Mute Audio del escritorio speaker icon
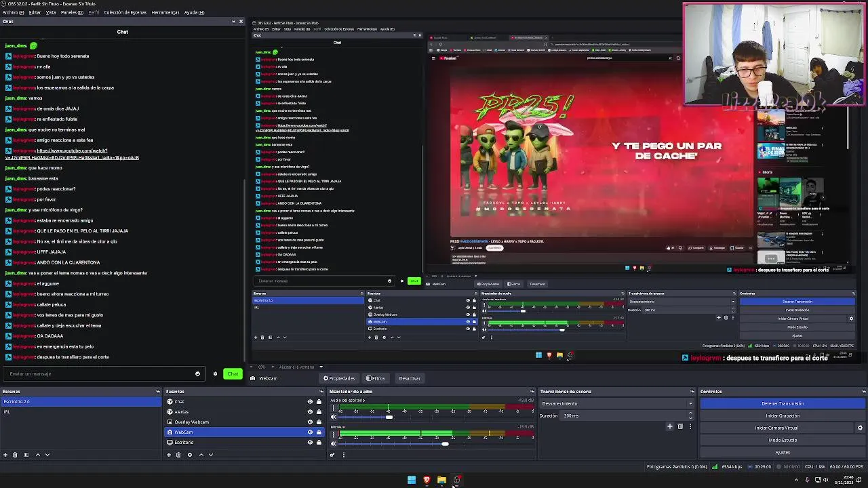 click(333, 417)
